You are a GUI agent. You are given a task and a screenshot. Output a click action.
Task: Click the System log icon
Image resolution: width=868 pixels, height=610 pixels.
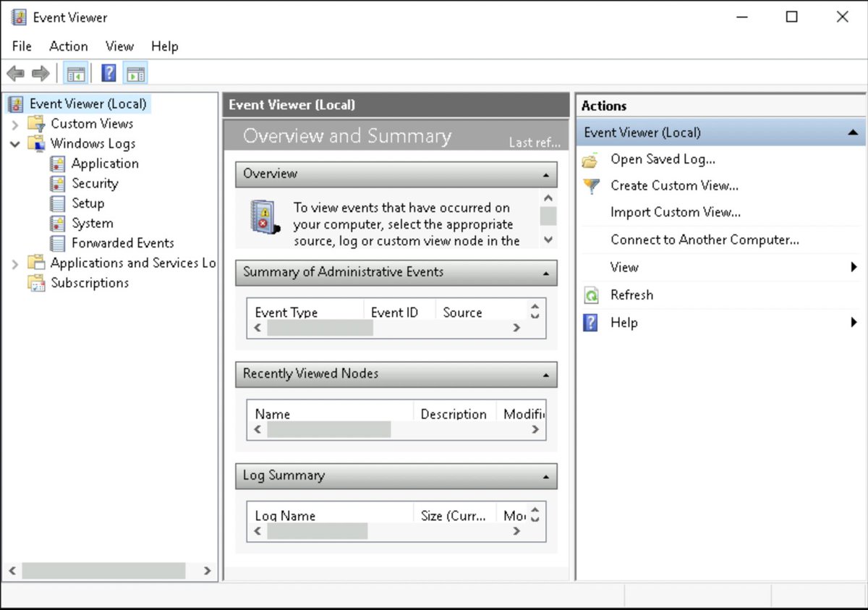[58, 224]
